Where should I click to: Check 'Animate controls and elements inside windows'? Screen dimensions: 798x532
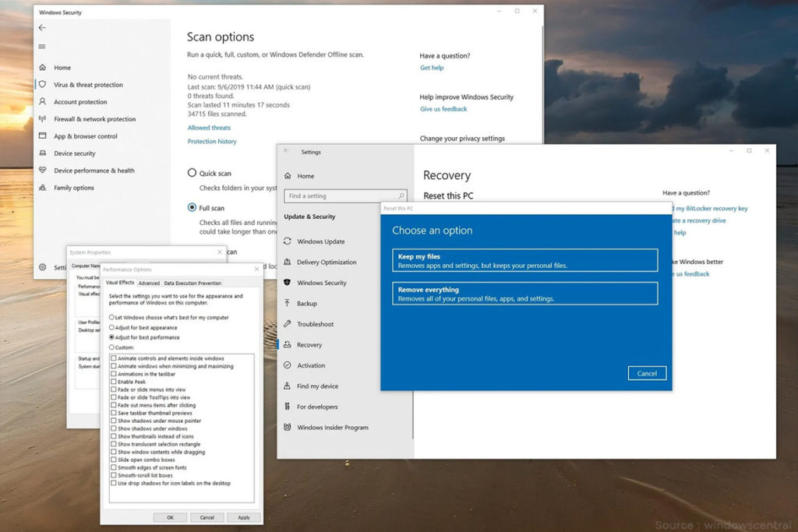(114, 358)
